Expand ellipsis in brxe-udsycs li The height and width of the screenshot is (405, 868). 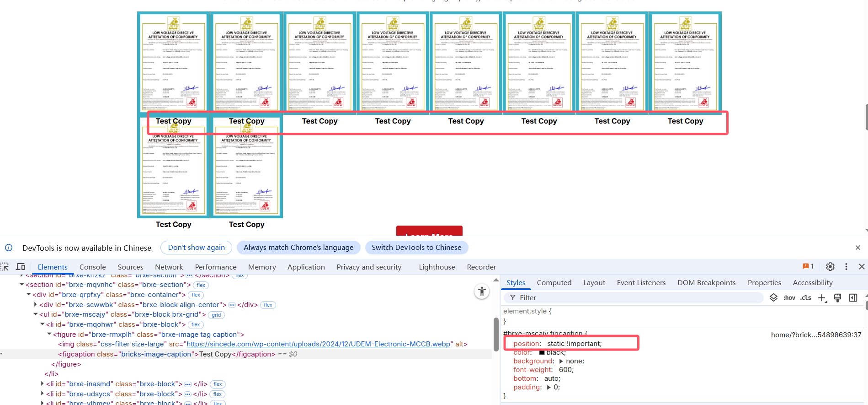187,394
